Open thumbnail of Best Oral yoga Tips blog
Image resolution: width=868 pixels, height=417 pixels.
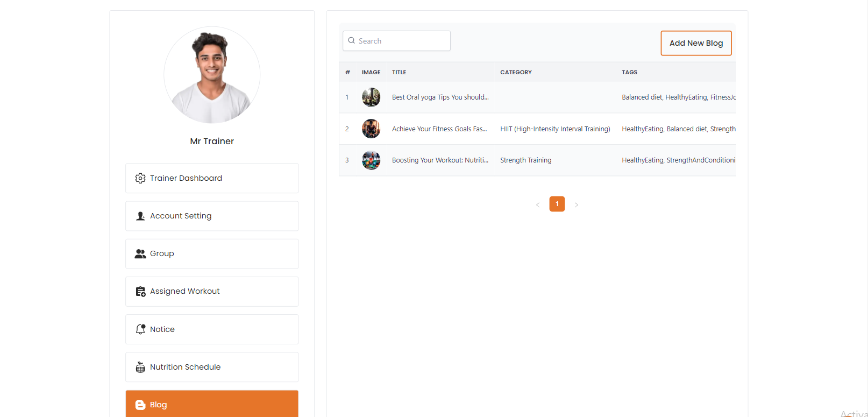click(x=371, y=97)
